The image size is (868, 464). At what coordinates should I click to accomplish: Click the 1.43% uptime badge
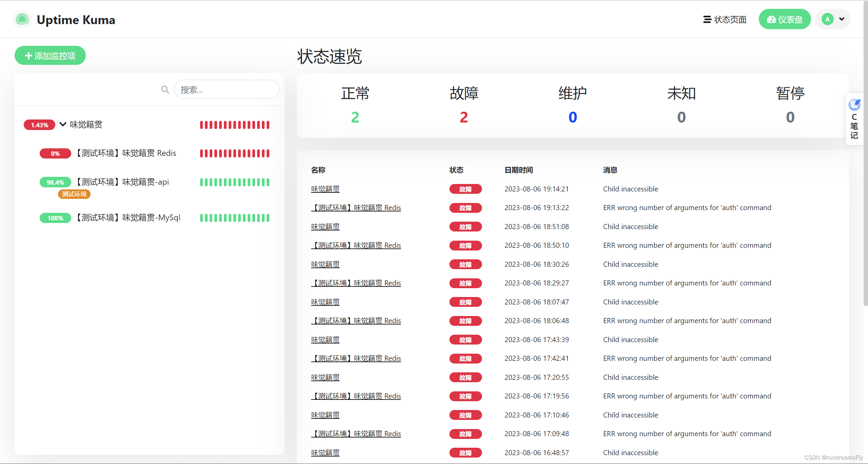click(x=39, y=125)
